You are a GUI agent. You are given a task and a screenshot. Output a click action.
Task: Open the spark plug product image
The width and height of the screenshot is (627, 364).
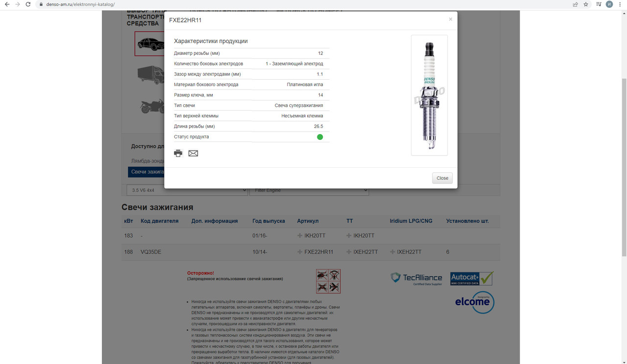(429, 95)
